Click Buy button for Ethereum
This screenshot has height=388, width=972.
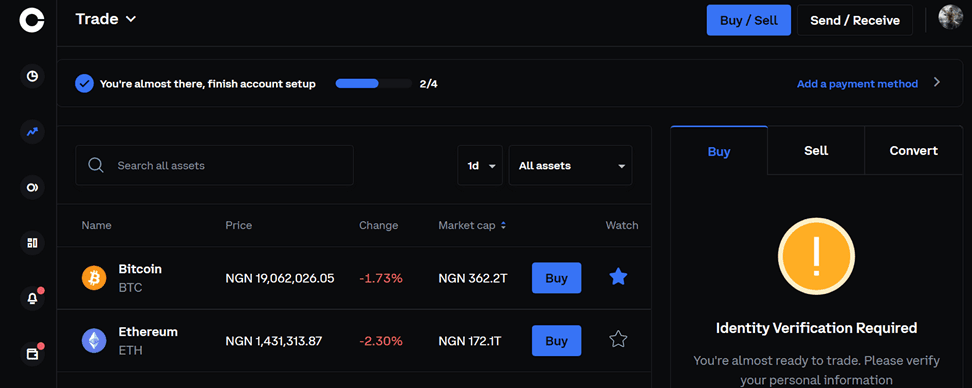[557, 341]
